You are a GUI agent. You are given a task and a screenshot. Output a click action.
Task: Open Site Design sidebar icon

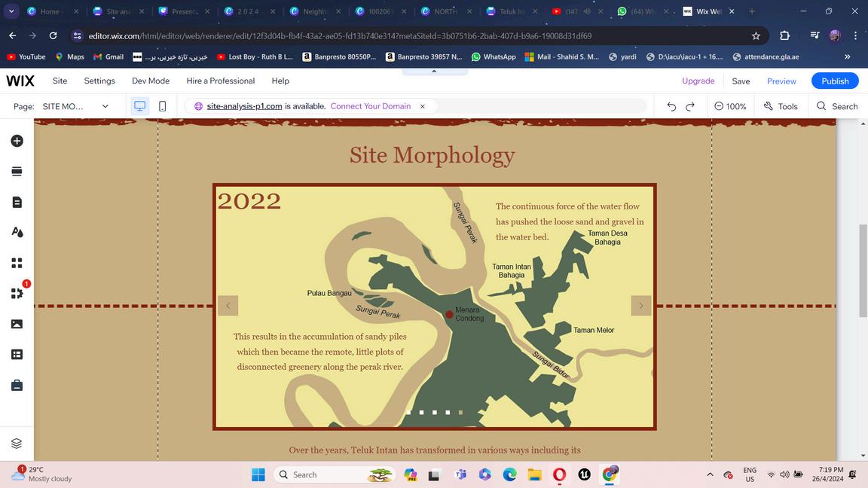click(x=17, y=233)
